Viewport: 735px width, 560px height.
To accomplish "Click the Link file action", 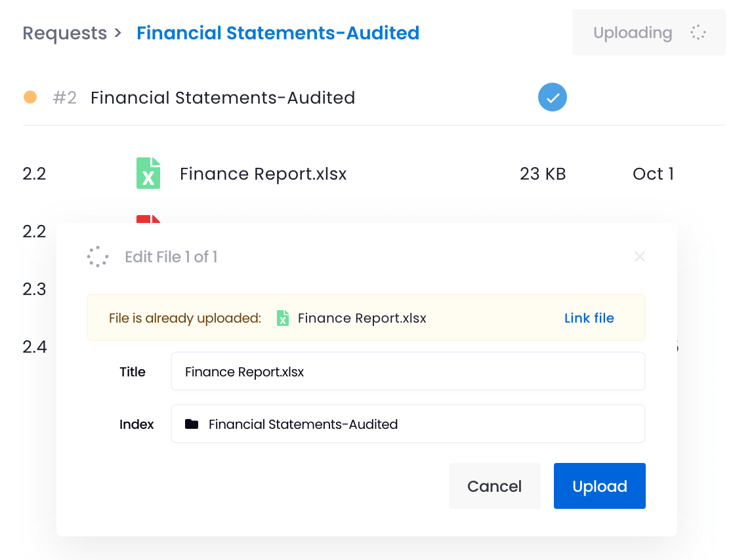I will coord(589,318).
